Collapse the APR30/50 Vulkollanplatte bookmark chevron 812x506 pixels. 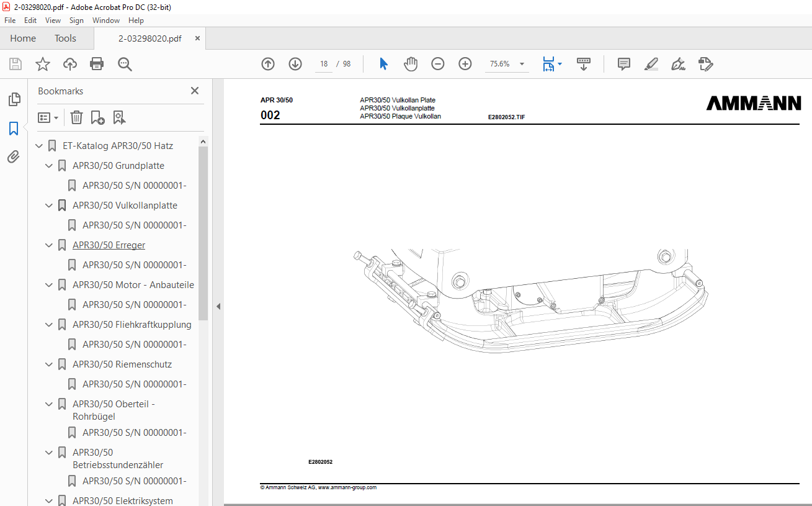tap(49, 206)
